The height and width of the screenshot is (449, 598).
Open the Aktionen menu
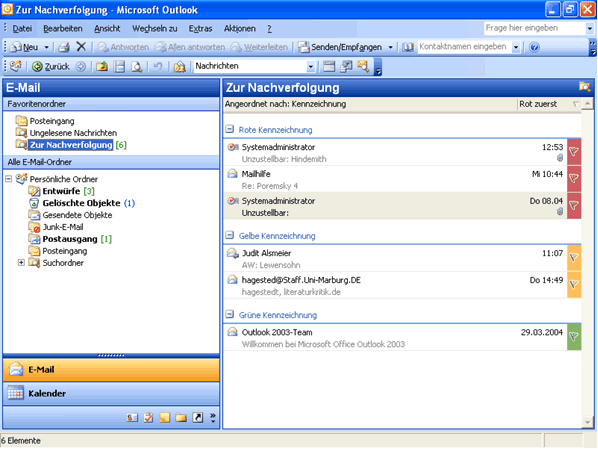coord(240,29)
